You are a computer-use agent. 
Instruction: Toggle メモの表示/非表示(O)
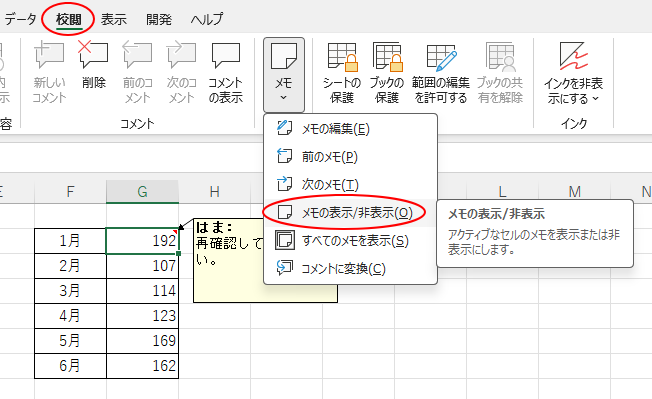click(x=351, y=213)
